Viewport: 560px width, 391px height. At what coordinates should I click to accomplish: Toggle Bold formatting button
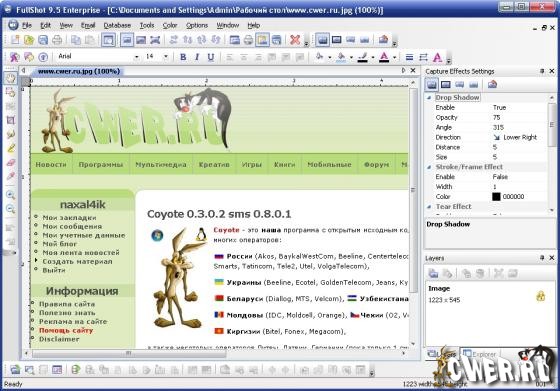[183, 57]
